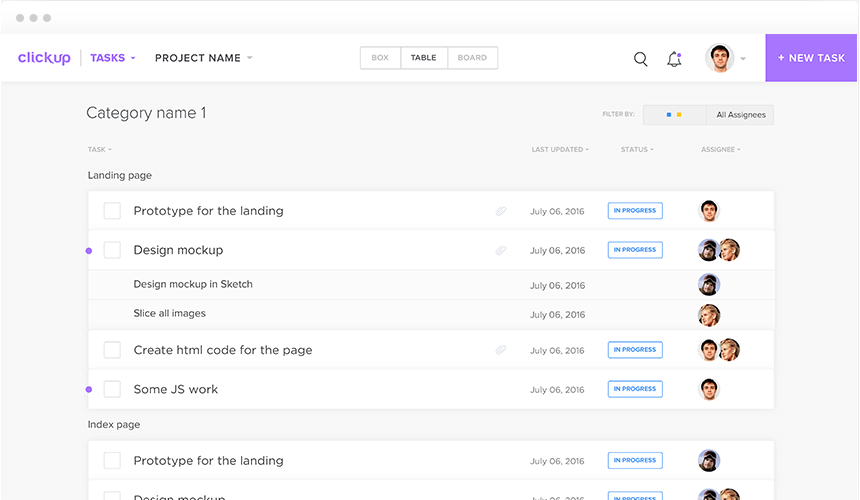Check the Create html code task checkbox
Viewport: 860px width, 500px height.
[x=112, y=350]
